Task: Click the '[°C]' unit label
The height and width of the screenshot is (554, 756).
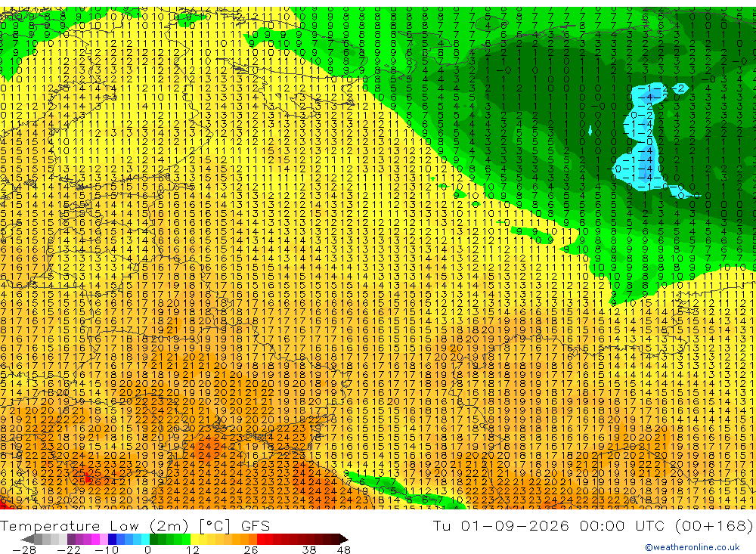Action: click(216, 525)
